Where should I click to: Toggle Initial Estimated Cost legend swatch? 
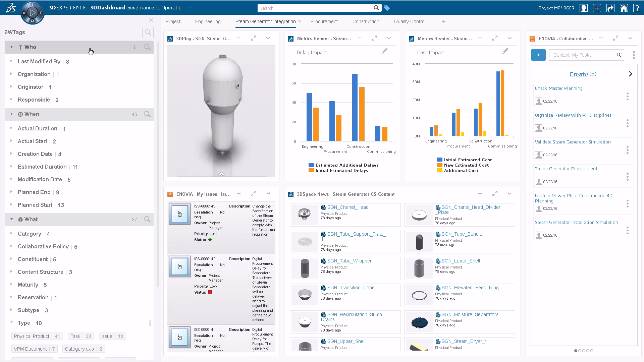pyautogui.click(x=440, y=160)
